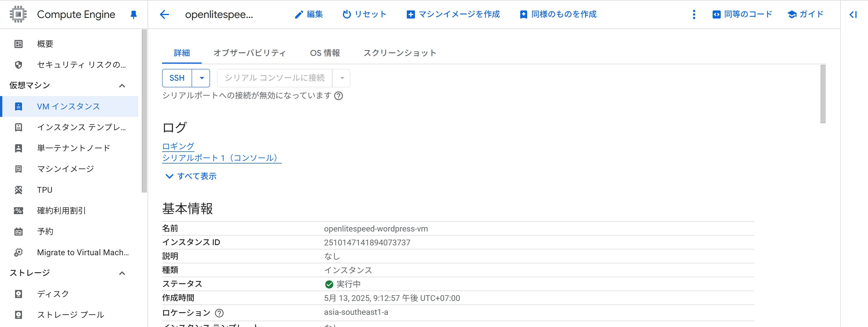Click the icon beside 単一テナントノード
Viewport: 868px width, 327px height.
(x=19, y=148)
